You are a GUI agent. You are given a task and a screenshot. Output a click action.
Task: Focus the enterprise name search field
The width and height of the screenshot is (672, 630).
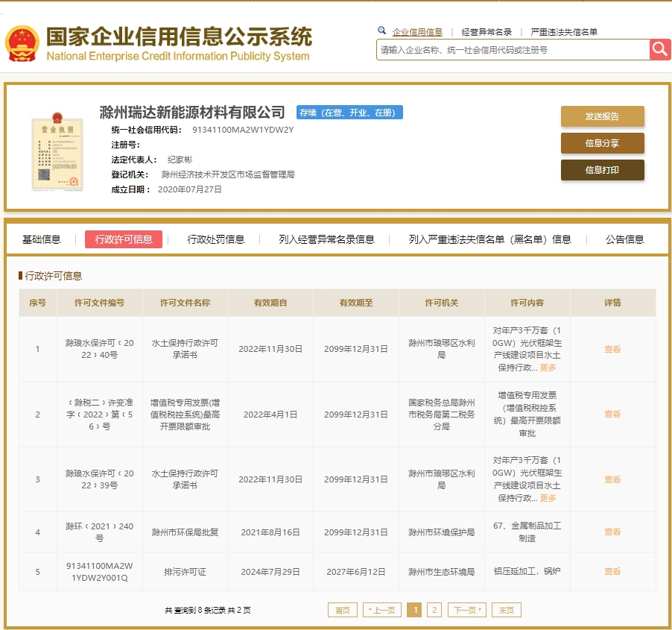click(x=513, y=50)
